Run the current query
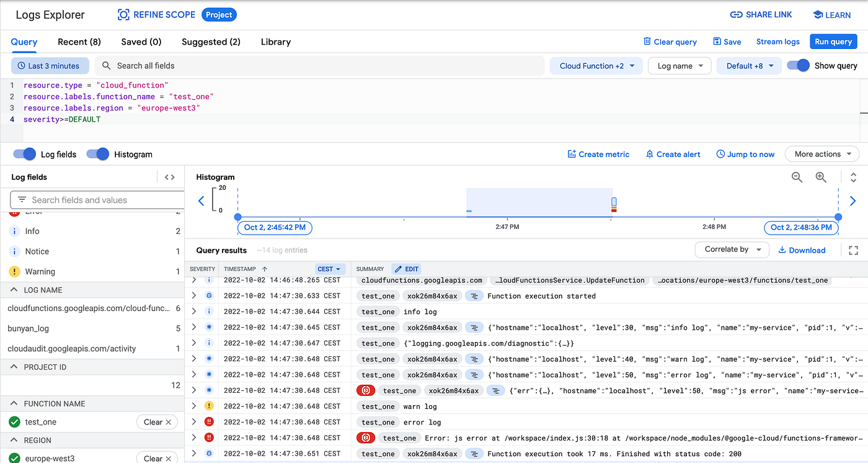Screen dimensions: 868x463 point(833,41)
